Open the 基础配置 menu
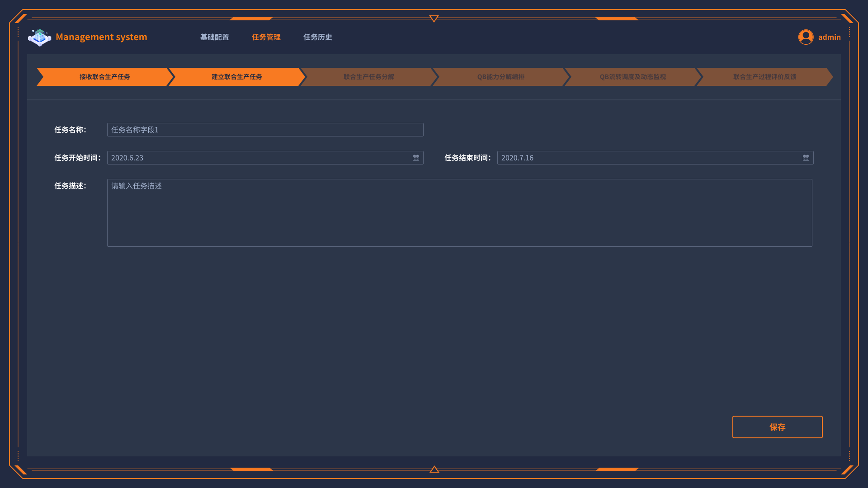Screen dimensions: 868x488 click(215, 37)
